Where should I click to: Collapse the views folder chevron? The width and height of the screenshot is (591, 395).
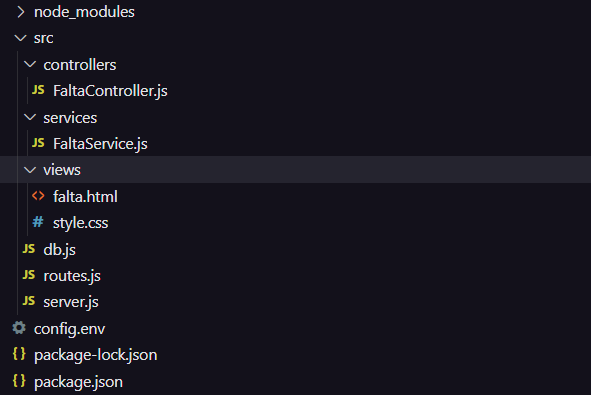[30, 170]
